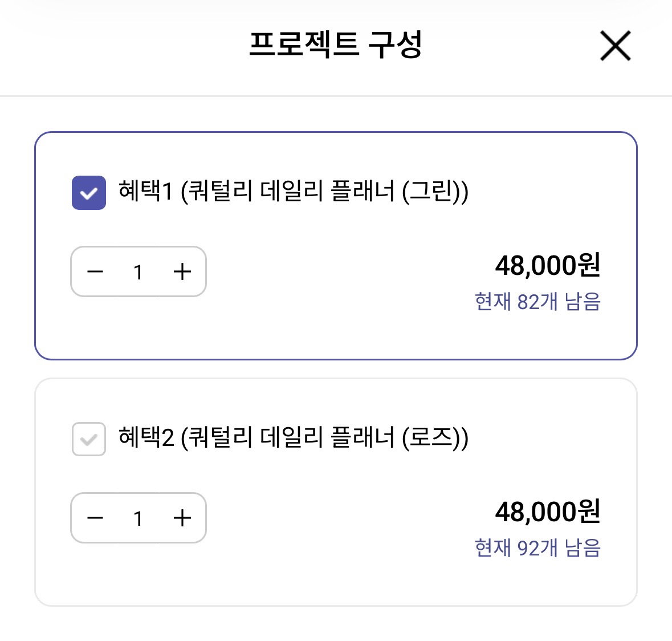The height and width of the screenshot is (641, 672).
Task: Decrease 혜택1 quantity with minus icon
Action: pyautogui.click(x=95, y=271)
